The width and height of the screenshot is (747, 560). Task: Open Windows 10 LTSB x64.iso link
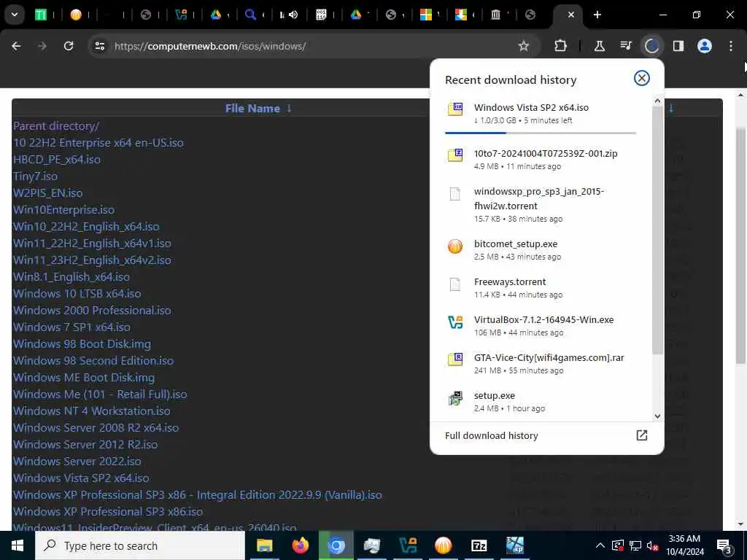pos(77,293)
